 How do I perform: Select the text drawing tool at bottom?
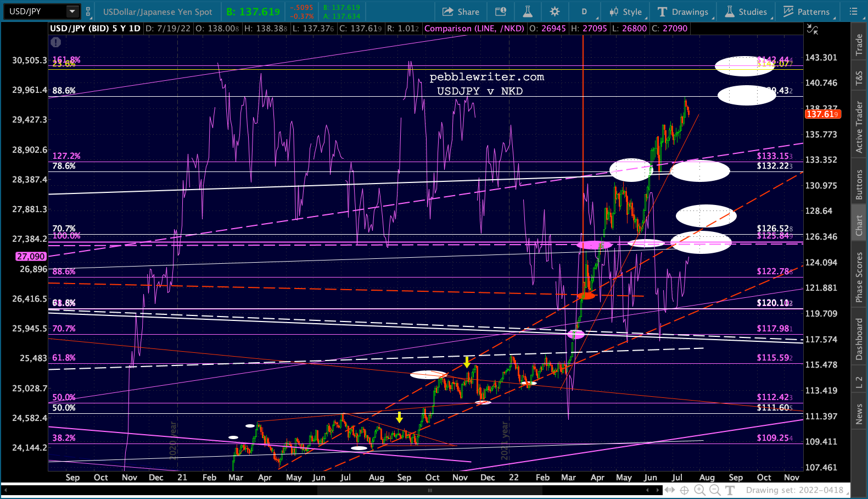click(x=730, y=490)
